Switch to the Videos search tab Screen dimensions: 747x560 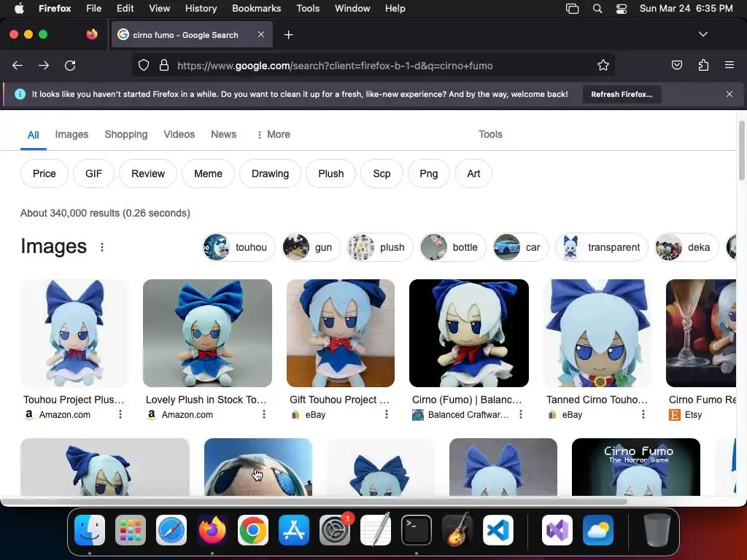pyautogui.click(x=179, y=134)
